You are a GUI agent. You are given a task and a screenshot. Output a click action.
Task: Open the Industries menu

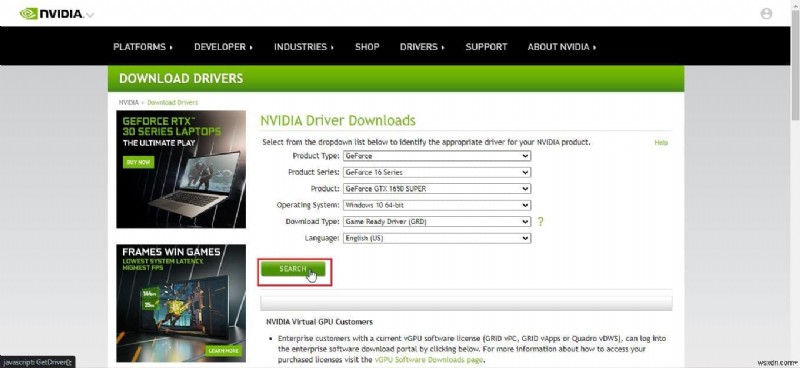tap(304, 46)
